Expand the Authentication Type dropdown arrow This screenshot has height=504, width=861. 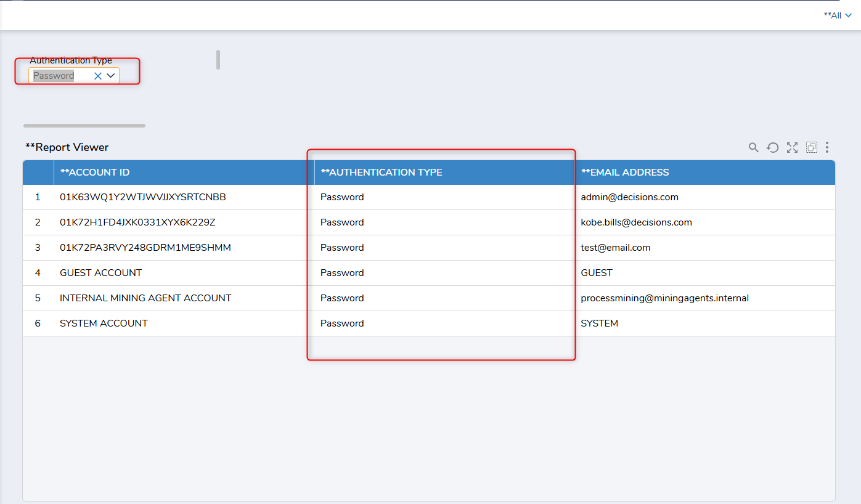point(111,76)
